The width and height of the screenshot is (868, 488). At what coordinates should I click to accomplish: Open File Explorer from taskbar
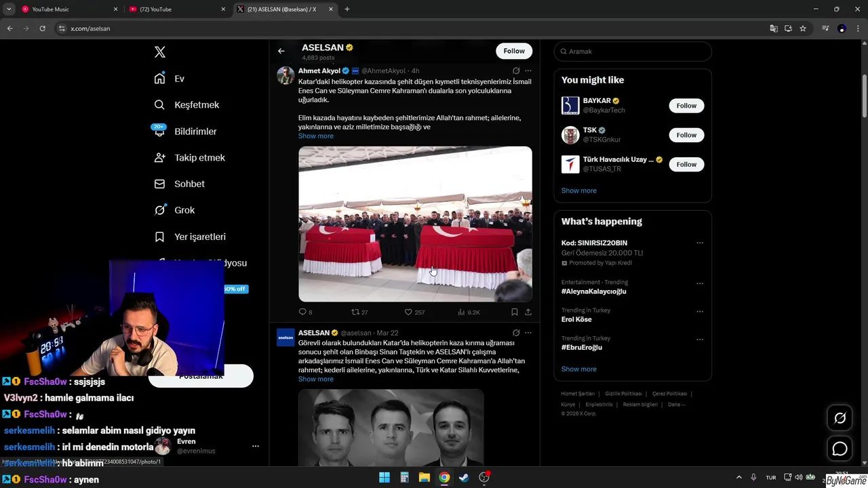[x=424, y=478]
